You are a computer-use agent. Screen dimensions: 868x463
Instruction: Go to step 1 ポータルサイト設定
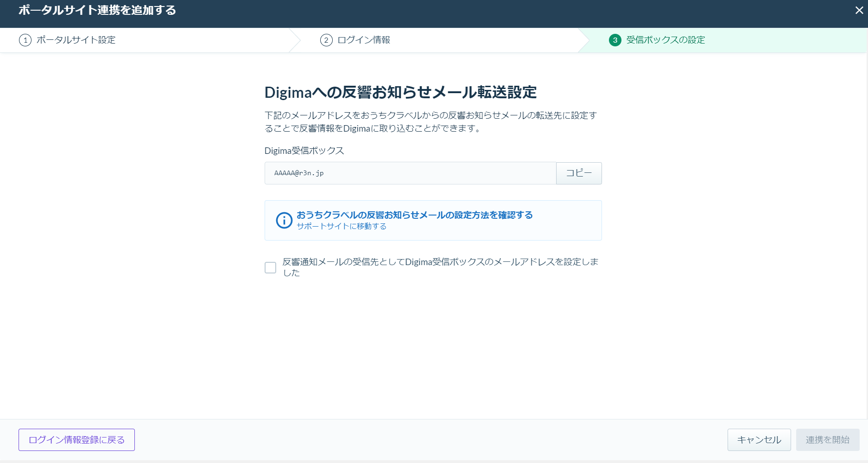tap(67, 40)
